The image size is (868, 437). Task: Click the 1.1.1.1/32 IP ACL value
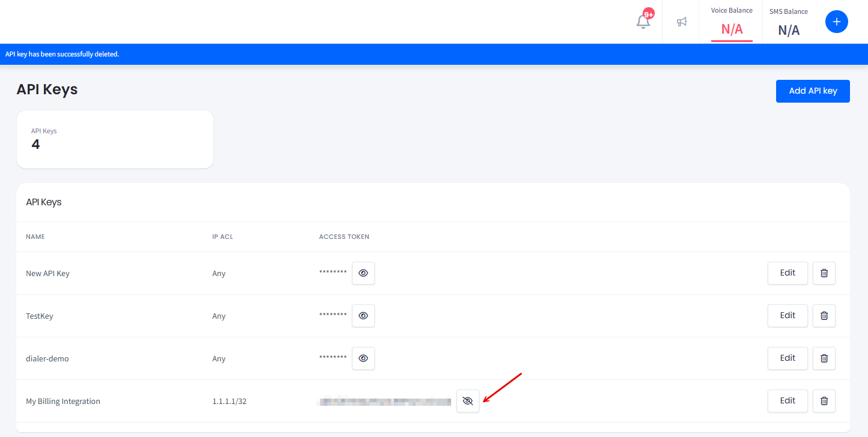pyautogui.click(x=229, y=402)
